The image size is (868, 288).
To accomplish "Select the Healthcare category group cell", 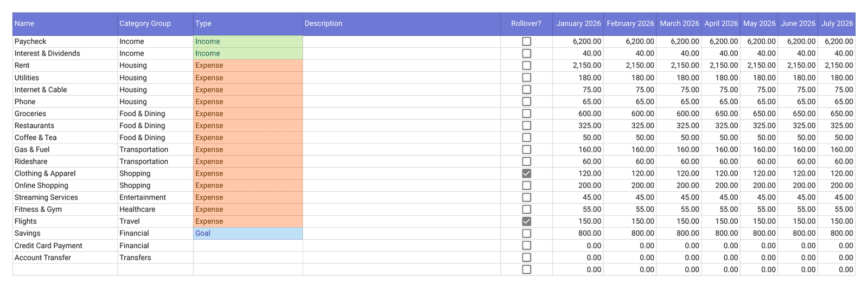I will coord(155,209).
